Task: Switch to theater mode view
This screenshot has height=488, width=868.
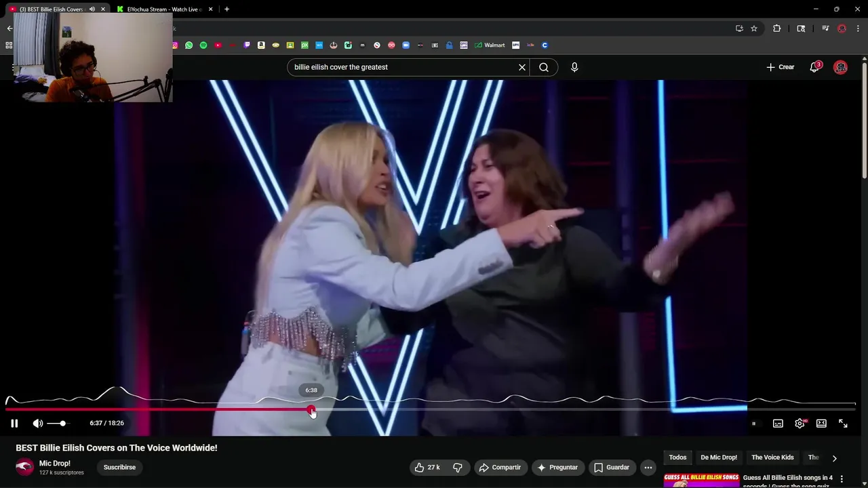Action: coord(821,423)
